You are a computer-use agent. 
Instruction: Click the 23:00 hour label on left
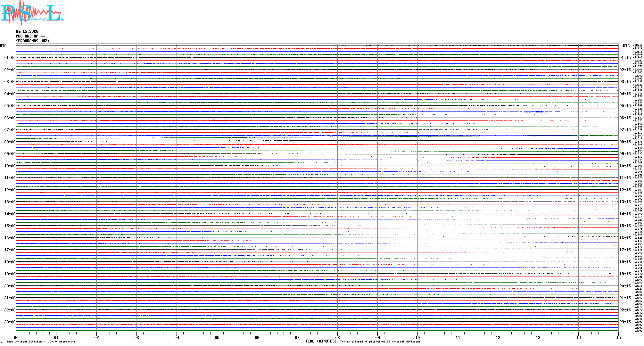click(10, 322)
